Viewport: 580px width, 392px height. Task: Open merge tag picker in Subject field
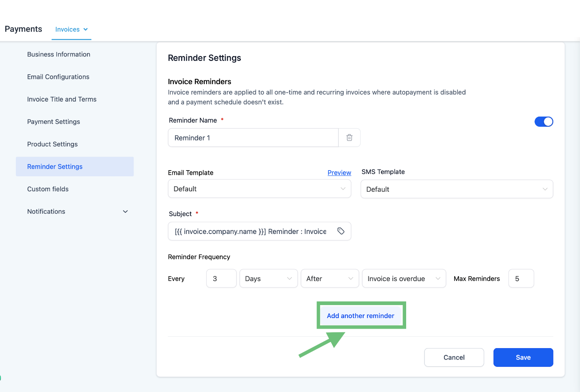(341, 231)
